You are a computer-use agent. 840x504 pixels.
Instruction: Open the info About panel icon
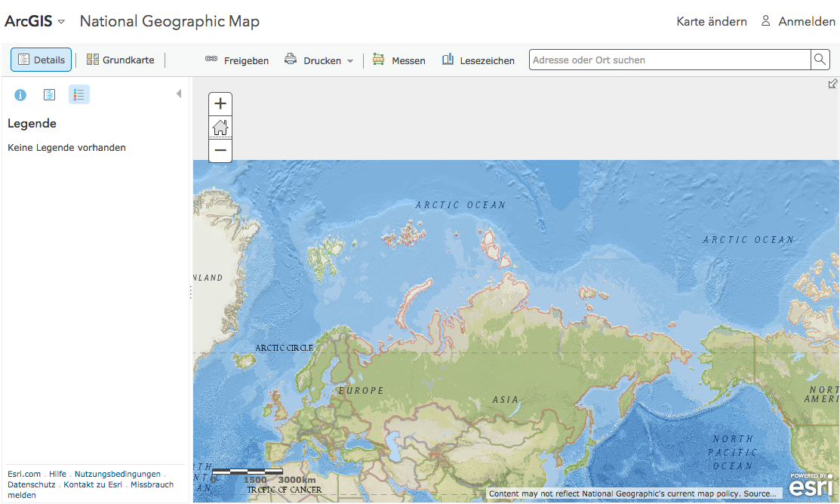coord(20,95)
